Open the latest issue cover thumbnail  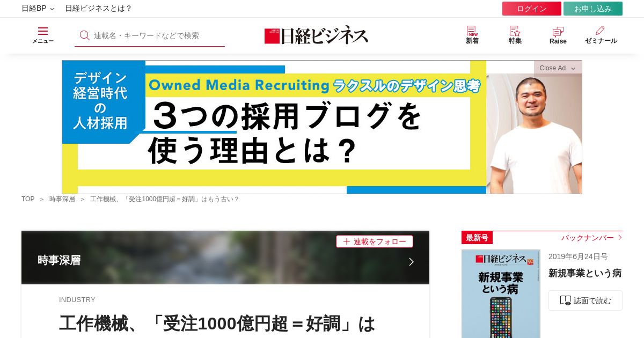(x=501, y=293)
